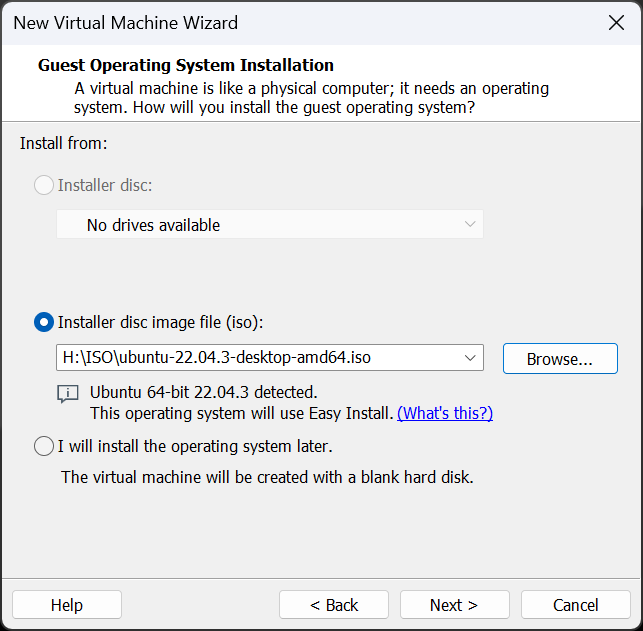643x631 pixels.
Task: Close the wizard with the X button
Action: pos(616,23)
